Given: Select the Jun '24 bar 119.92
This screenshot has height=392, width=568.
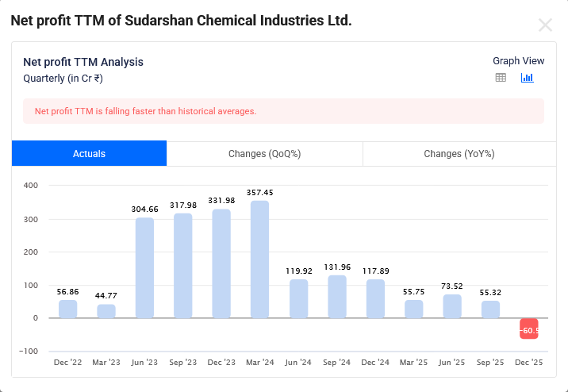Looking at the screenshot, I should point(298,298).
